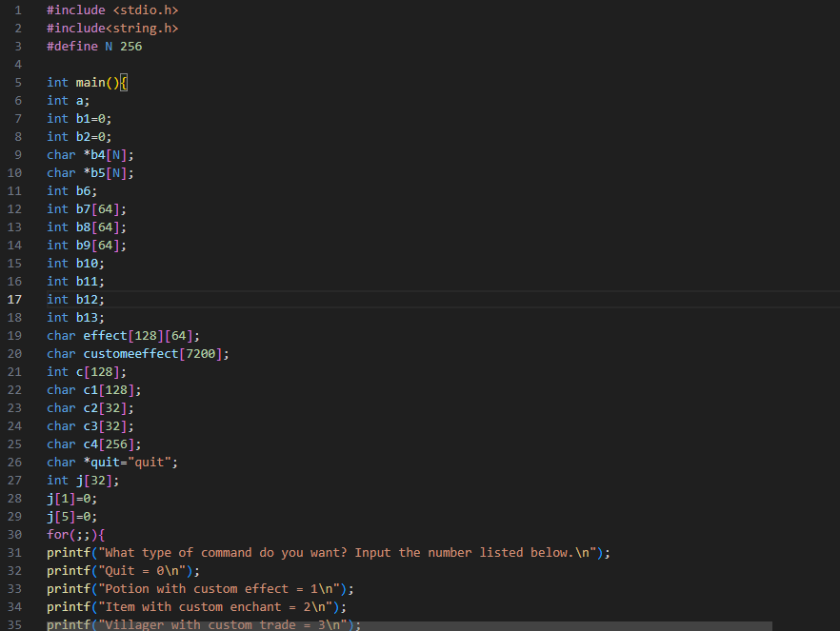The width and height of the screenshot is (840, 631).
Task: Click the customeeffect[7200] variable
Action: tap(138, 353)
